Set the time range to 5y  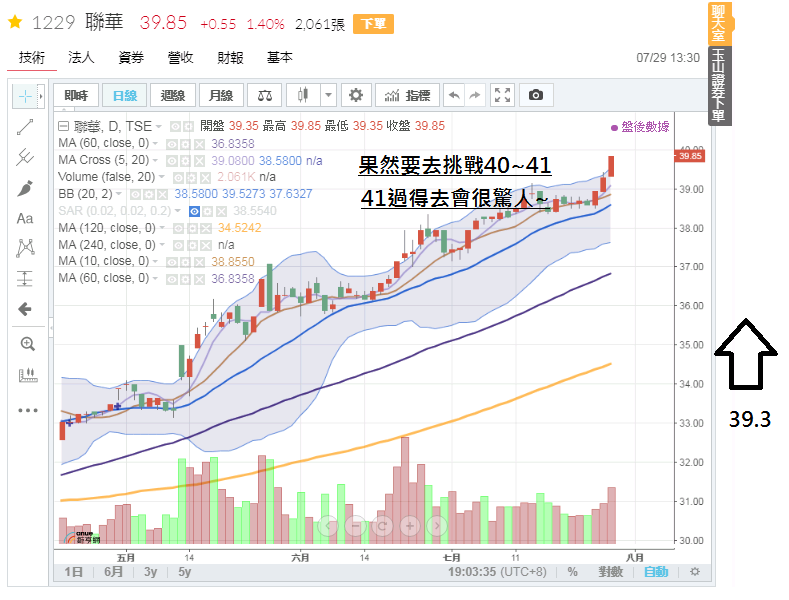pyautogui.click(x=184, y=572)
